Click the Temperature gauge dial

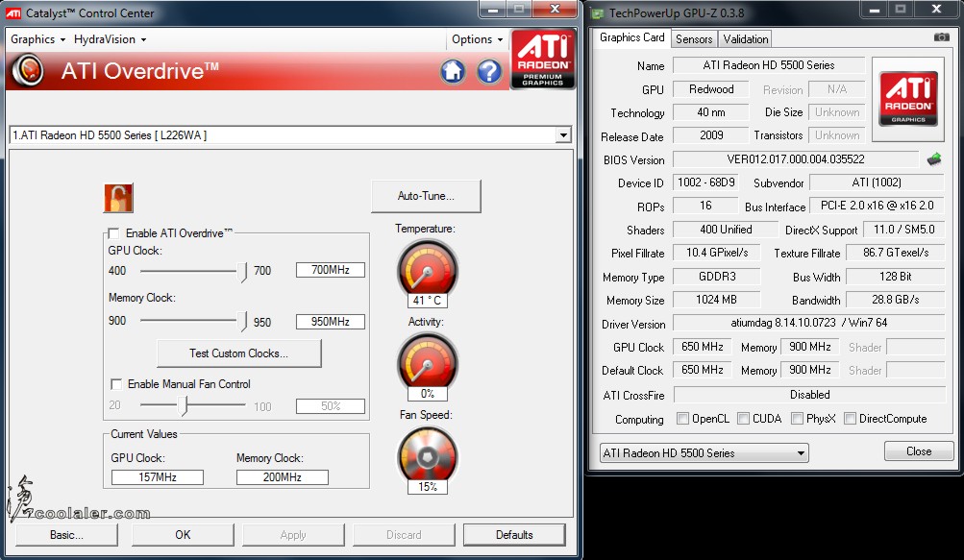428,269
